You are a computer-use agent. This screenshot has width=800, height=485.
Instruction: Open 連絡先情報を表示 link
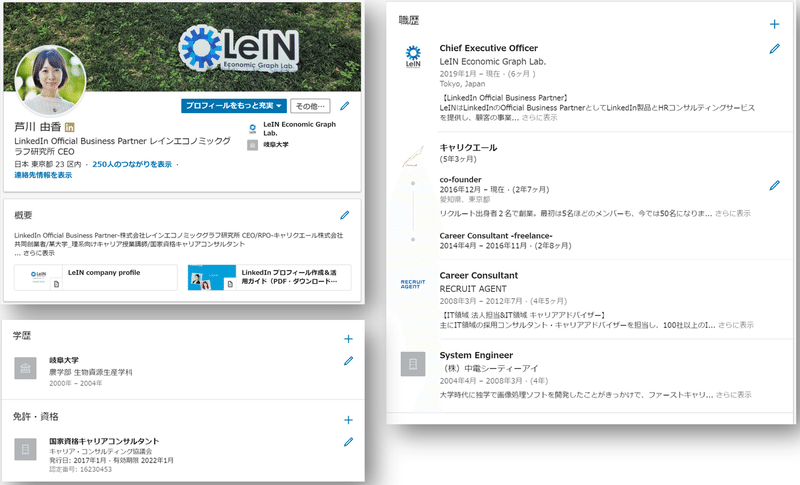pyautogui.click(x=43, y=175)
